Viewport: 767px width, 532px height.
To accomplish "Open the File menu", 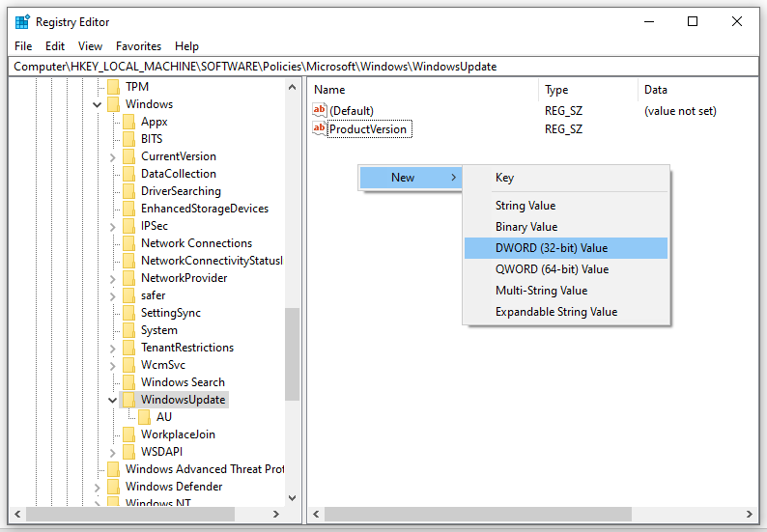I will 23,46.
